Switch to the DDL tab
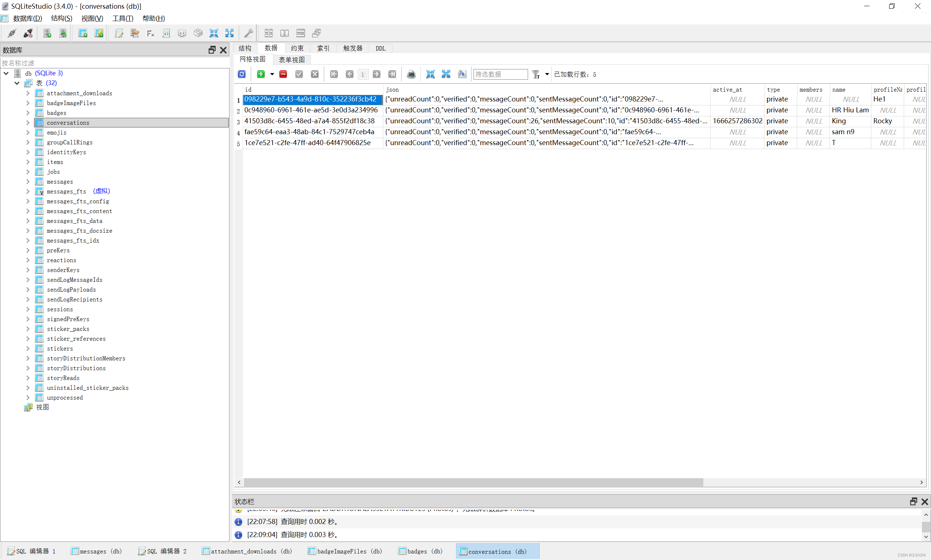This screenshot has height=560, width=931. click(380, 48)
